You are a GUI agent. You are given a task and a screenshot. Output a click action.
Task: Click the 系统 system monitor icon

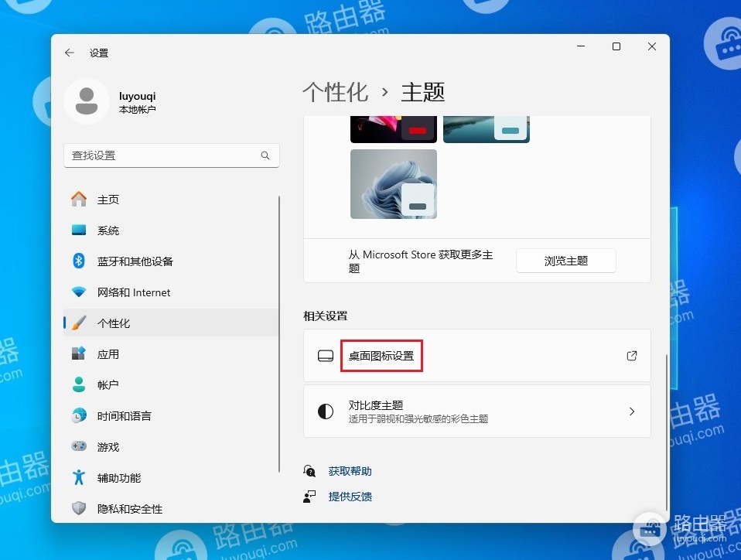[79, 230]
